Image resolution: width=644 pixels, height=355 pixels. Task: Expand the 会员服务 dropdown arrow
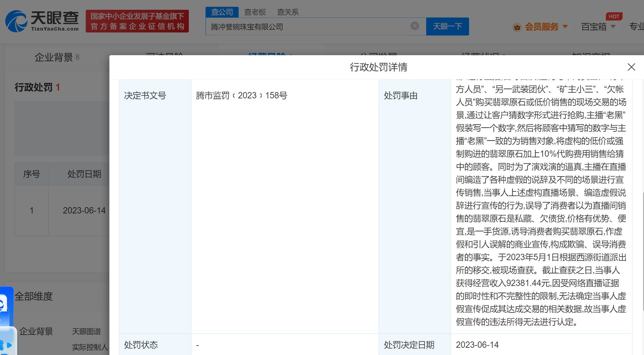pos(565,26)
